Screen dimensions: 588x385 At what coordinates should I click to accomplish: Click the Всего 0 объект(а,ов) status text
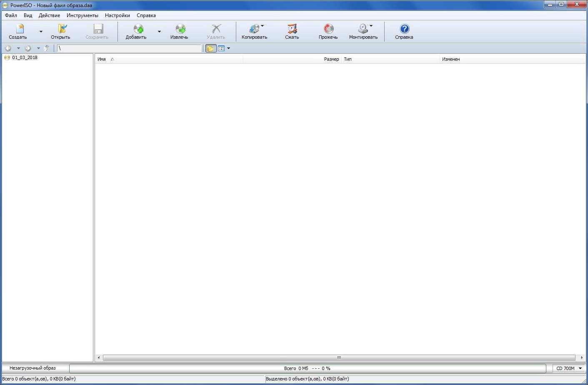click(x=39, y=379)
